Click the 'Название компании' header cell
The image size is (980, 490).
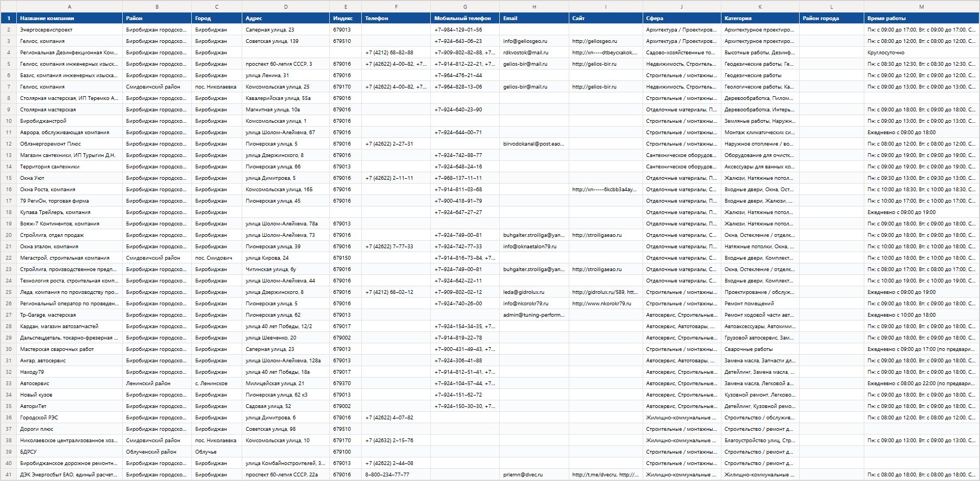tap(70, 18)
